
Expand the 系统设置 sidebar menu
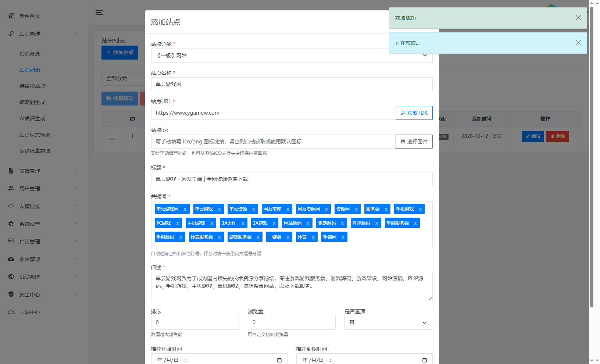pos(76,224)
